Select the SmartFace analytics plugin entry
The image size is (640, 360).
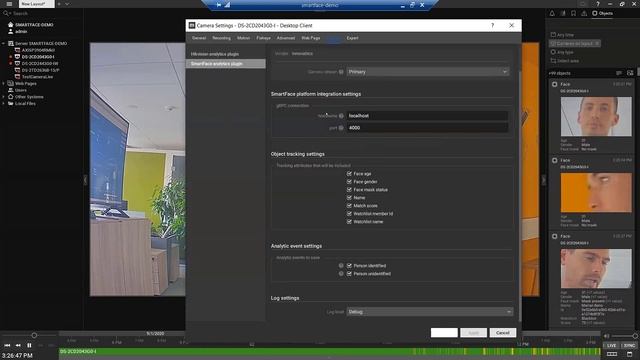tap(225, 64)
